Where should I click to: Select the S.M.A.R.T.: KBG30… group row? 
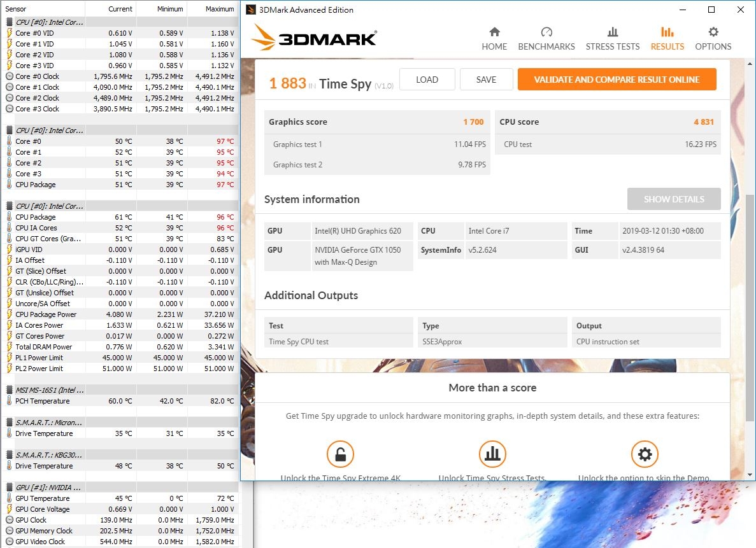[x=120, y=455]
